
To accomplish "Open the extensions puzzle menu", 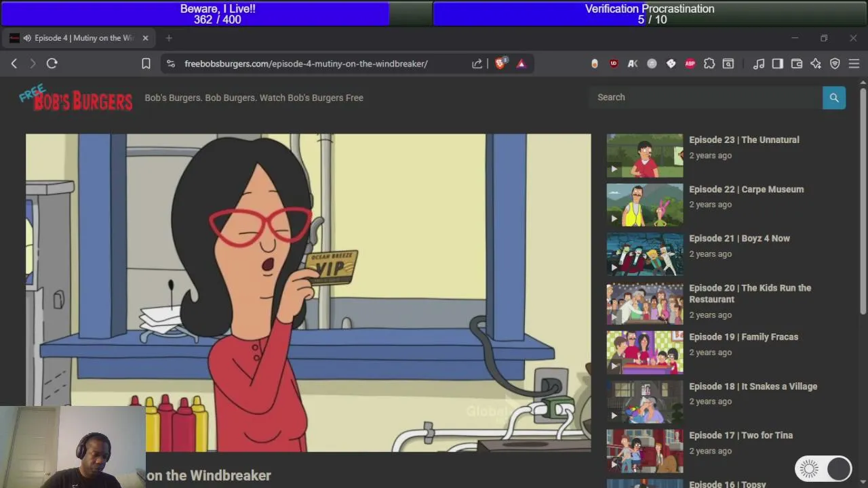I will [709, 64].
